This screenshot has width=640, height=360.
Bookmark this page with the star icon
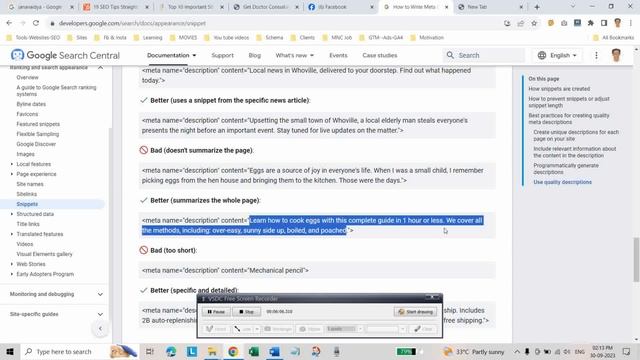(534, 23)
